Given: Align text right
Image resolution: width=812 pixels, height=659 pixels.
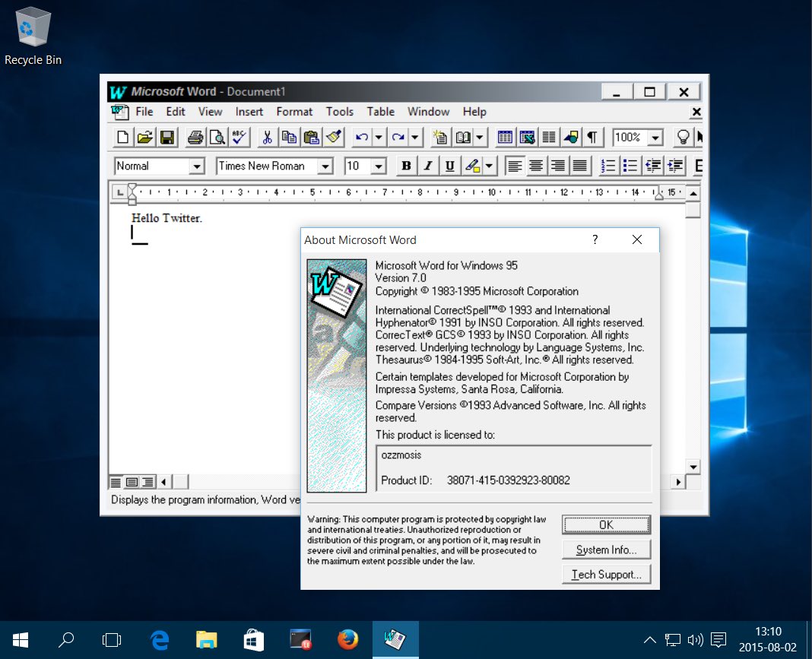Looking at the screenshot, I should pyautogui.click(x=558, y=166).
